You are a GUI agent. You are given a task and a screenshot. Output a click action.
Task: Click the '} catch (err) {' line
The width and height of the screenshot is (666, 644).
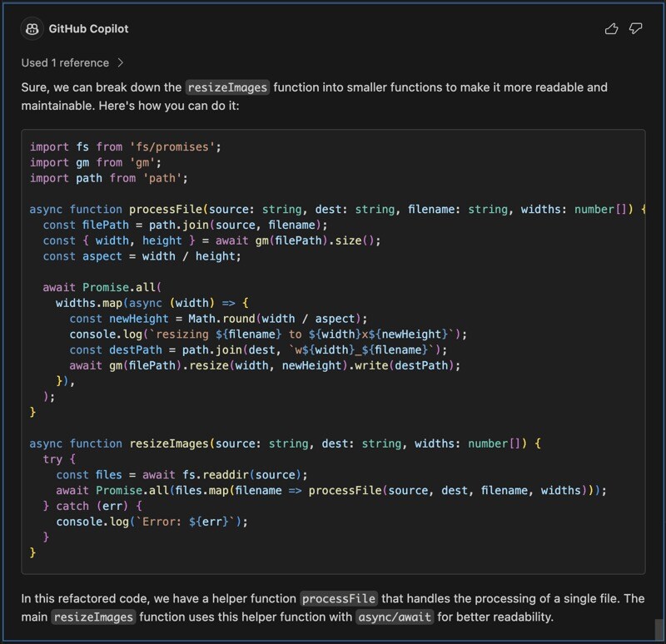(x=92, y=507)
